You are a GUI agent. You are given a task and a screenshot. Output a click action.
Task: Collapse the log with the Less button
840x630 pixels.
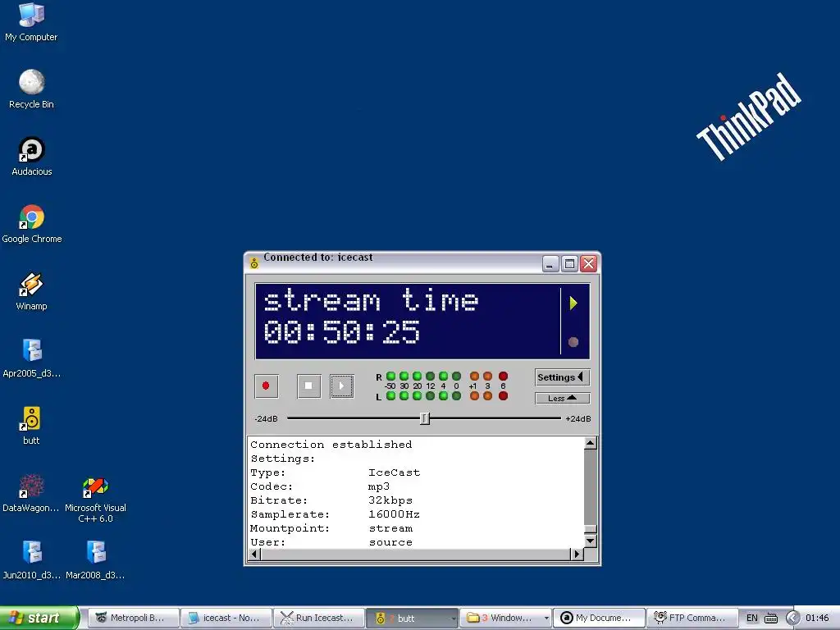[562, 398]
